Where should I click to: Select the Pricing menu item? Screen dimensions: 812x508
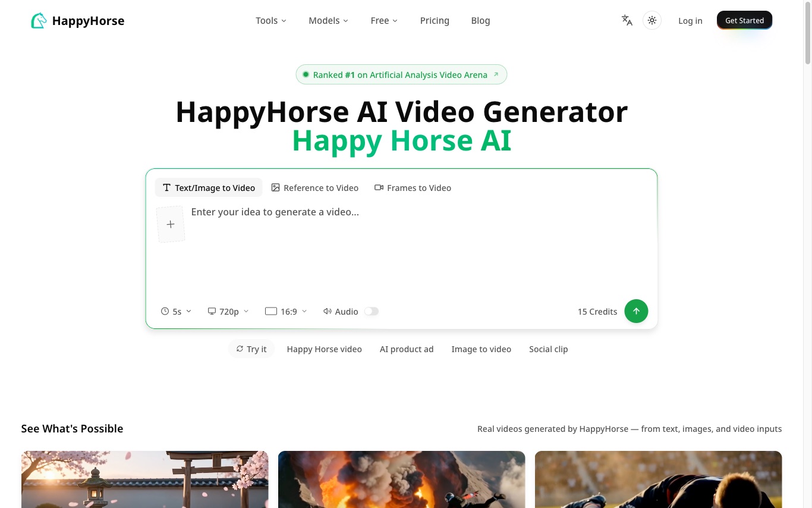point(435,20)
